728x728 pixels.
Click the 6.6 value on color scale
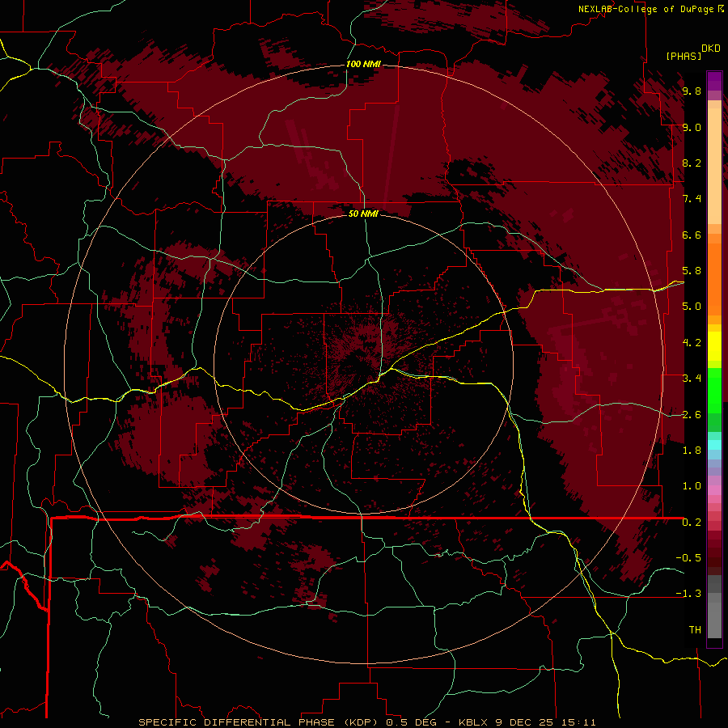[x=692, y=235]
